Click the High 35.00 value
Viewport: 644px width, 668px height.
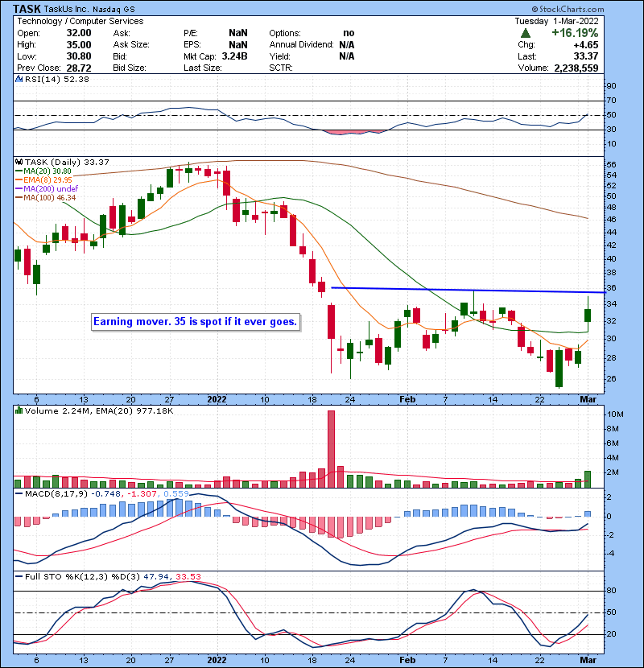pyautogui.click(x=78, y=45)
